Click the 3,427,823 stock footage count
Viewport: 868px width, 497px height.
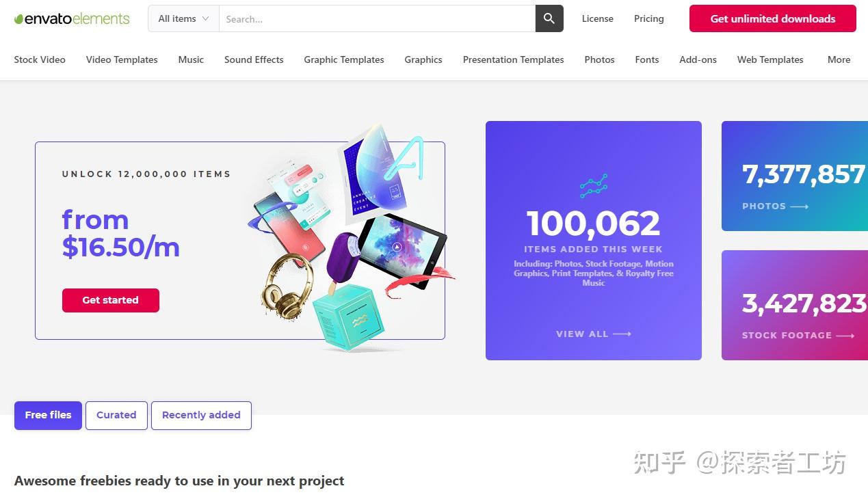coord(804,304)
